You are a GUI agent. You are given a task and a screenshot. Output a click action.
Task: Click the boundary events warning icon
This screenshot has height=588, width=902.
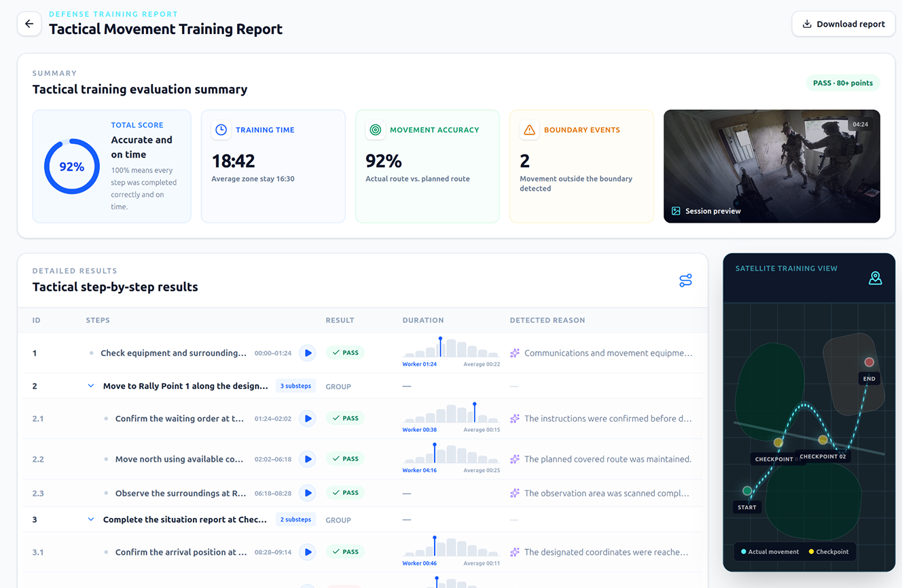pyautogui.click(x=529, y=130)
